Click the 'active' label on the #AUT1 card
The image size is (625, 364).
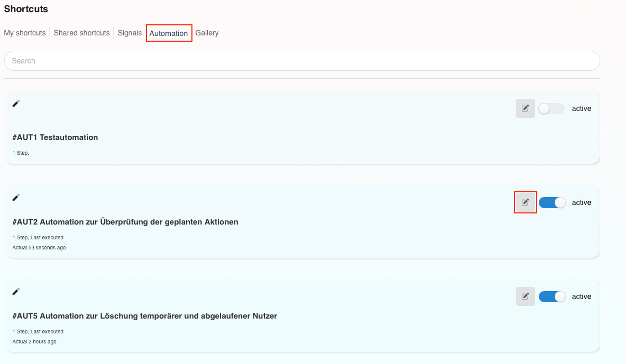click(x=582, y=108)
